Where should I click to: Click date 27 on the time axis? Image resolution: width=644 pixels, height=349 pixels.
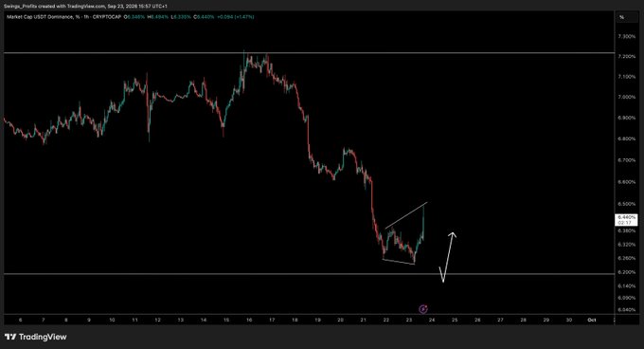coord(500,320)
